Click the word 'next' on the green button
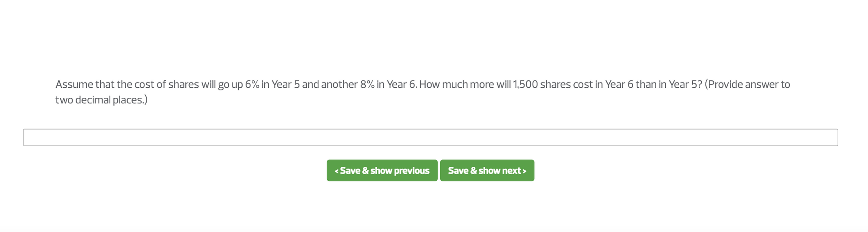 pyautogui.click(x=511, y=171)
